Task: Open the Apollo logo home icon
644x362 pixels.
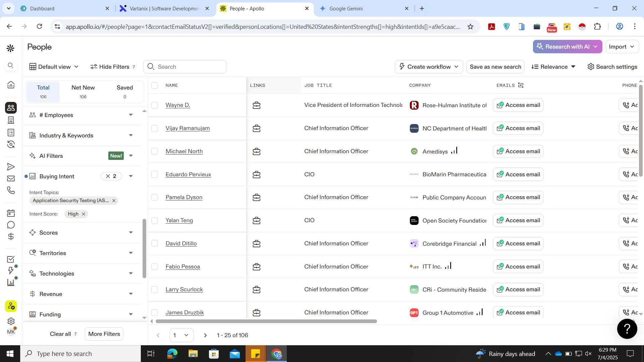Action: coord(11,48)
